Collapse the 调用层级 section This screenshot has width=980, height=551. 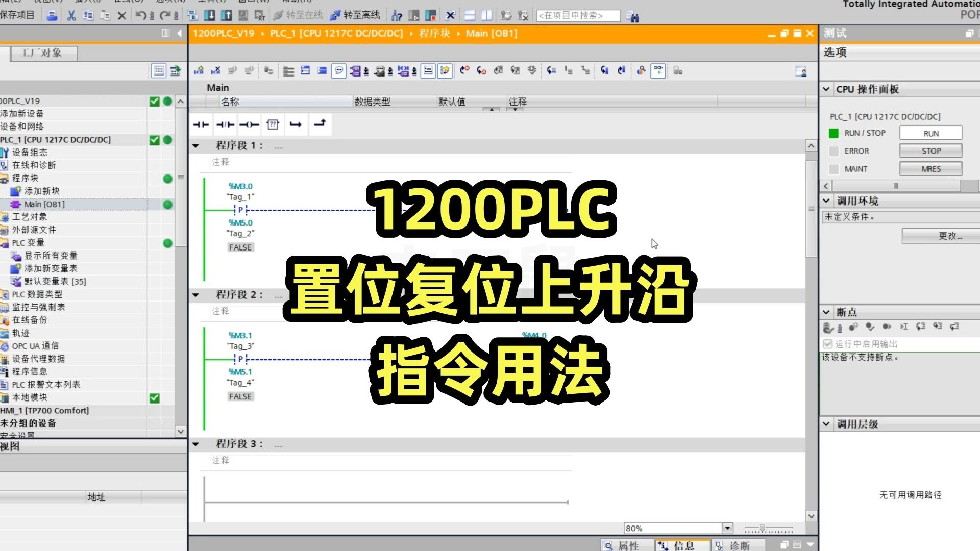click(826, 424)
